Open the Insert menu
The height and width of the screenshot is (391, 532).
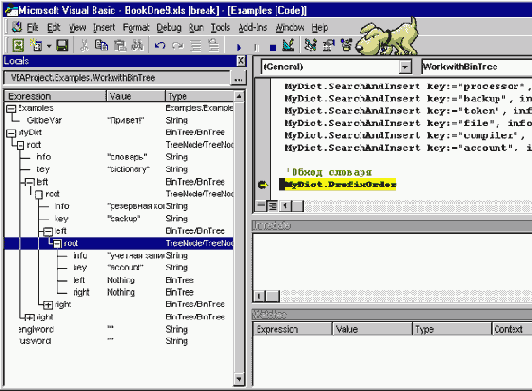click(104, 27)
